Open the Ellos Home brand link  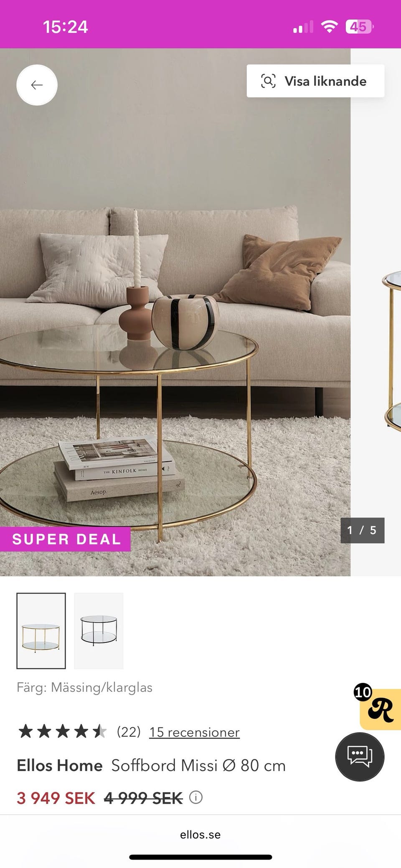[60, 766]
